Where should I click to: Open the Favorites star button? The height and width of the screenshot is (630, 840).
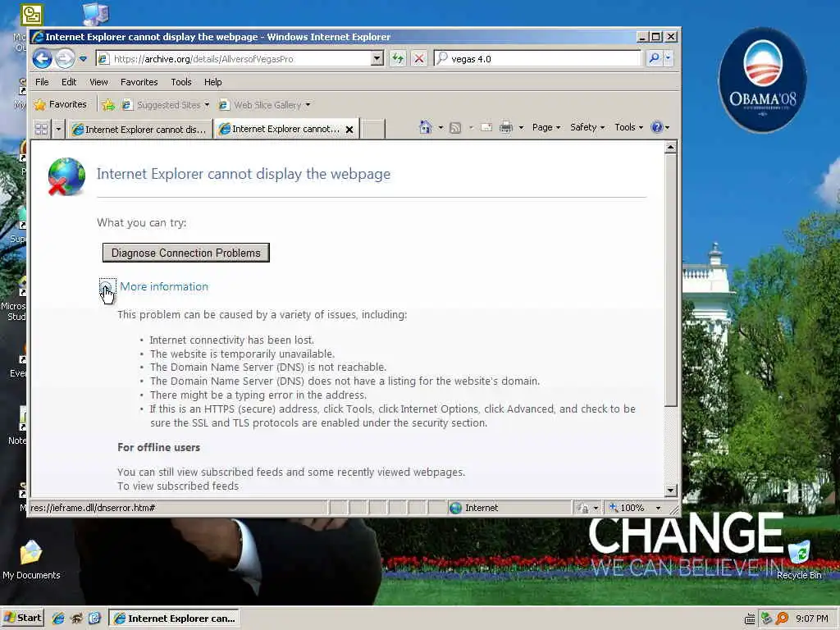click(x=60, y=104)
